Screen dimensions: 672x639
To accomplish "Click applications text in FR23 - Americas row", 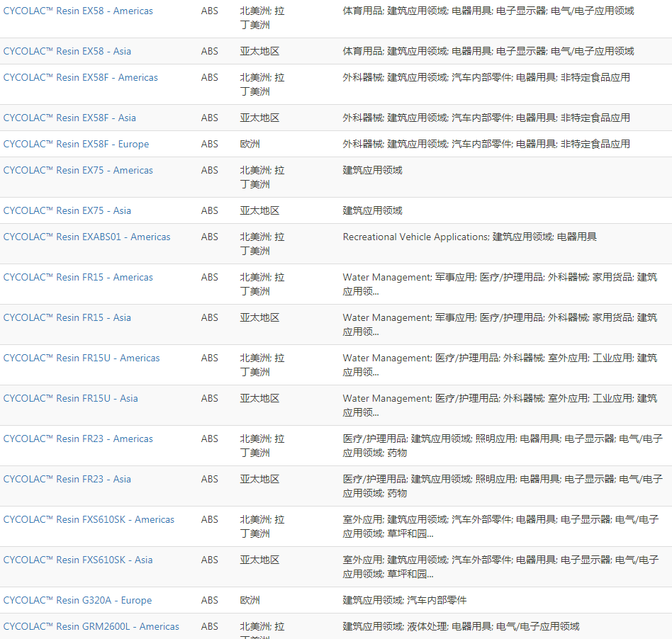I will [503, 446].
